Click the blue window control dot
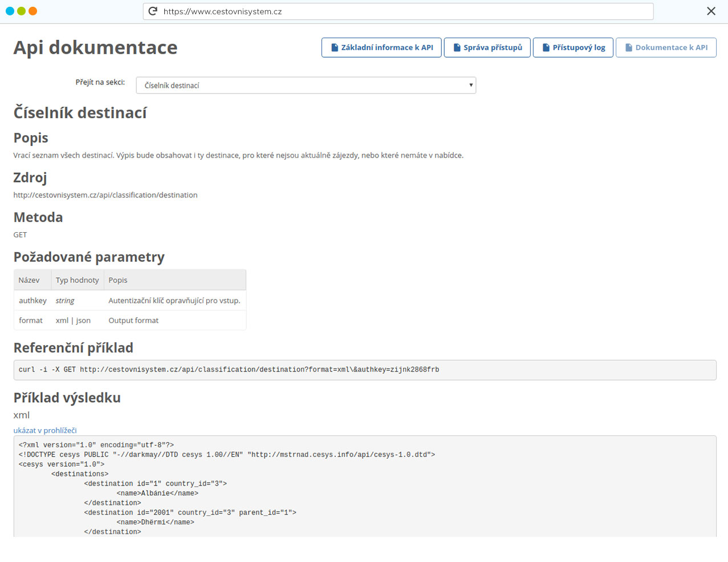 tap(10, 11)
